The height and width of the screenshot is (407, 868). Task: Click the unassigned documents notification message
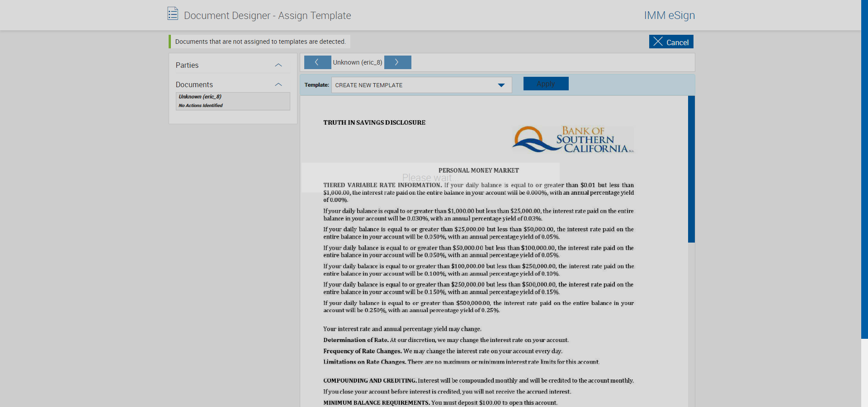click(260, 42)
